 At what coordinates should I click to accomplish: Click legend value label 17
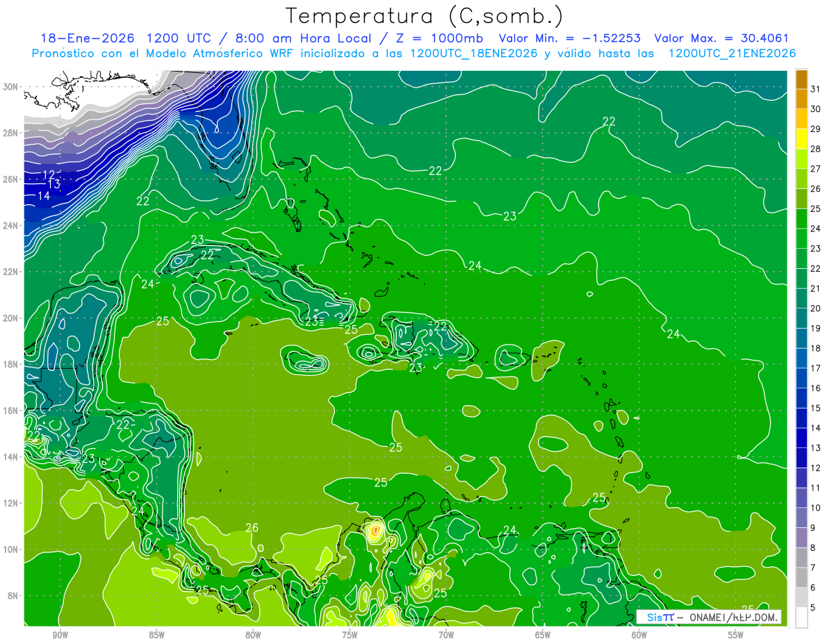pos(816,368)
